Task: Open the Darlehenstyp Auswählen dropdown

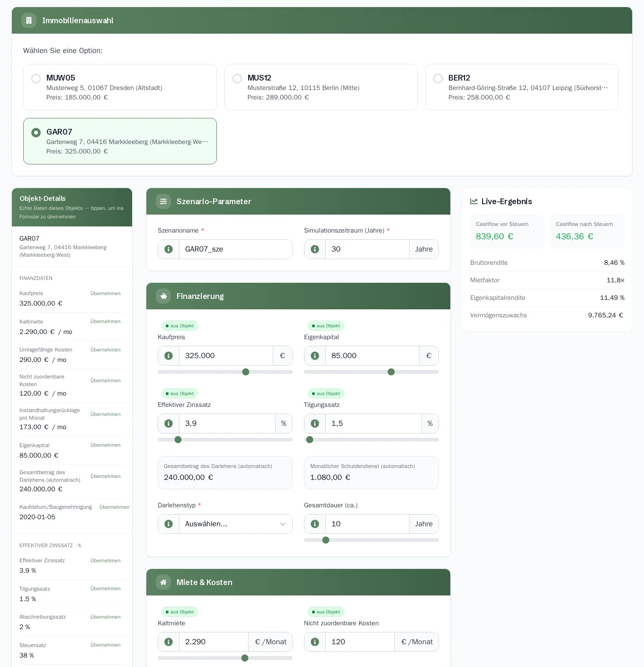Action: click(x=236, y=524)
